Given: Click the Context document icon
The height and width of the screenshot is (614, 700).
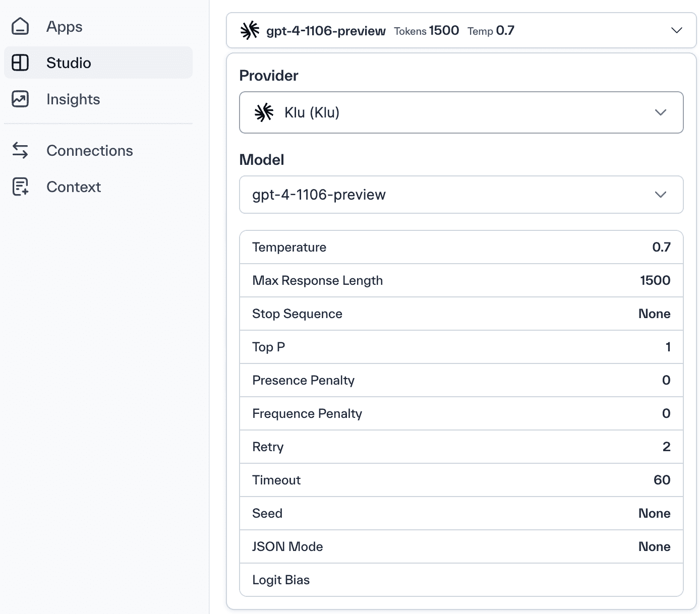Looking at the screenshot, I should coord(20,187).
